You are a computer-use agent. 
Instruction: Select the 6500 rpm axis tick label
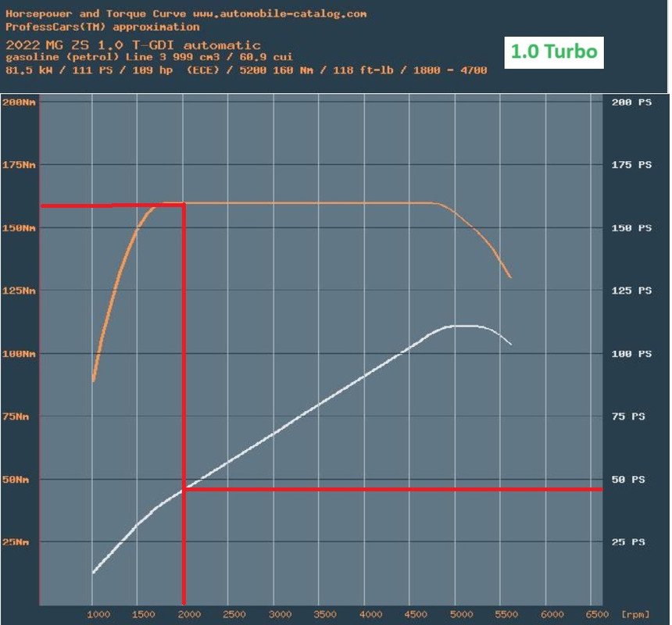[x=597, y=614]
